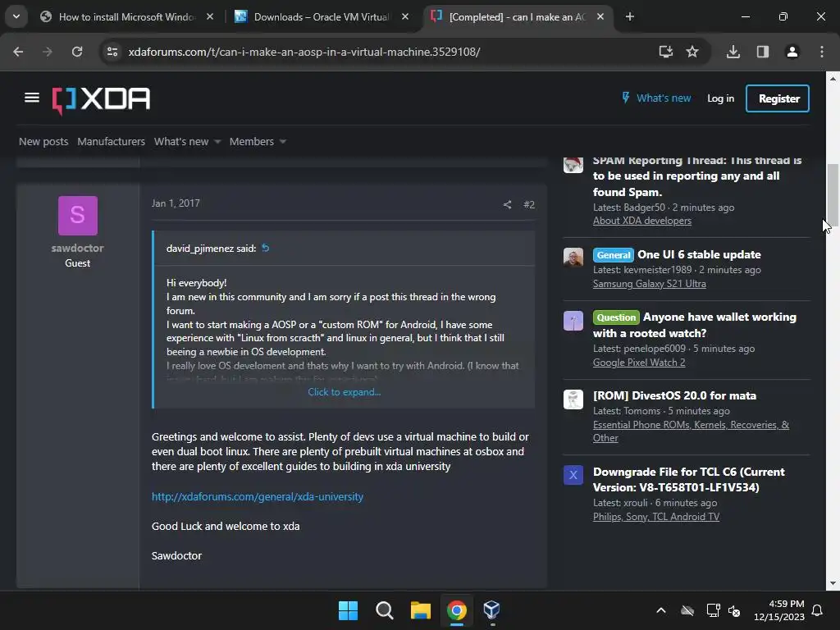
Task: Go forward one page with the arrow
Action: [48, 52]
